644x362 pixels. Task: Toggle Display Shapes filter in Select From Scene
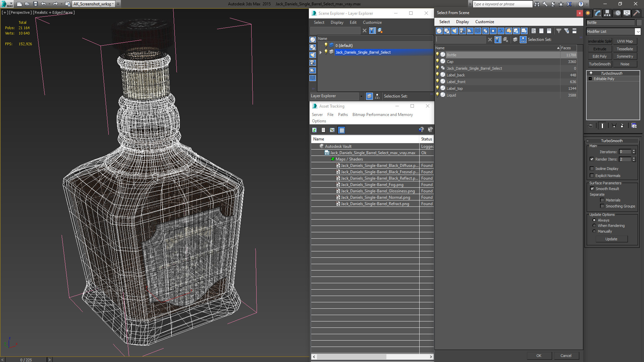pos(447,31)
